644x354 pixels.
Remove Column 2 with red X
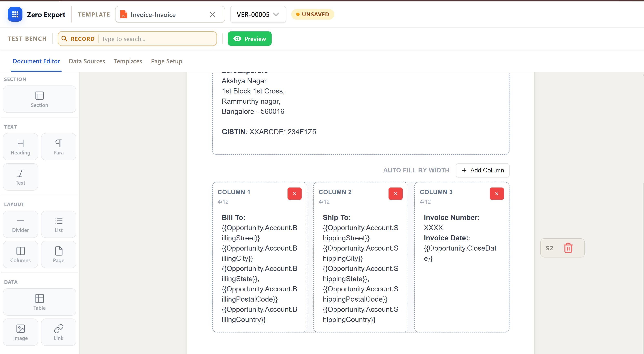(395, 194)
